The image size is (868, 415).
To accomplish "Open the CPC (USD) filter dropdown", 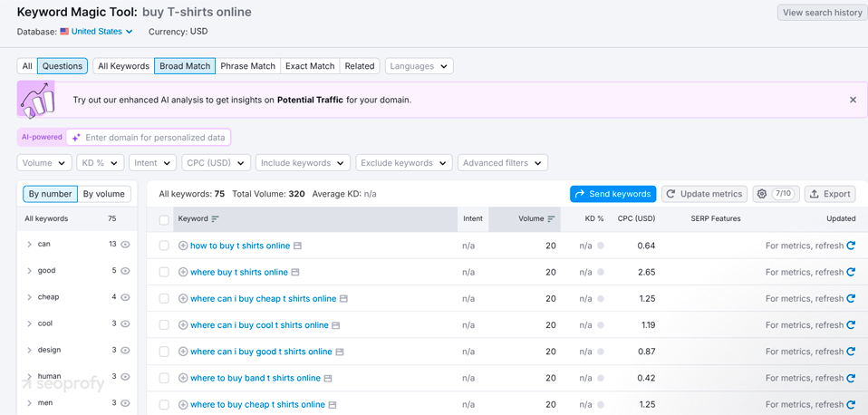I will (x=216, y=163).
